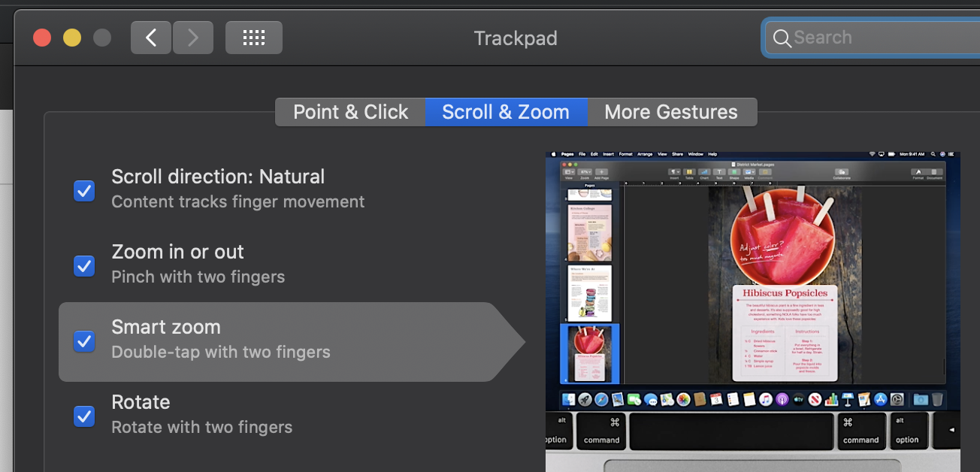Viewport: 980px width, 472px height.
Task: Click the 'Double-tap with two fingers' text
Action: coord(221,352)
